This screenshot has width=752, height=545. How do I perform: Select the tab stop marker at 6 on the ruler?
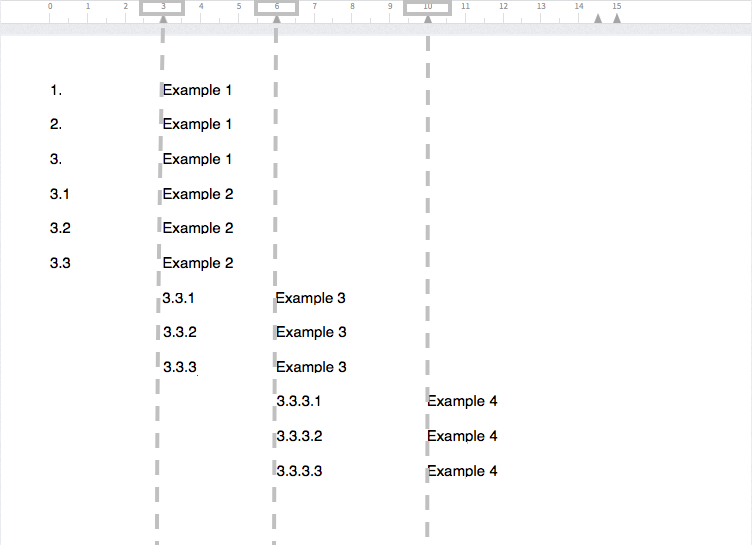click(x=277, y=19)
